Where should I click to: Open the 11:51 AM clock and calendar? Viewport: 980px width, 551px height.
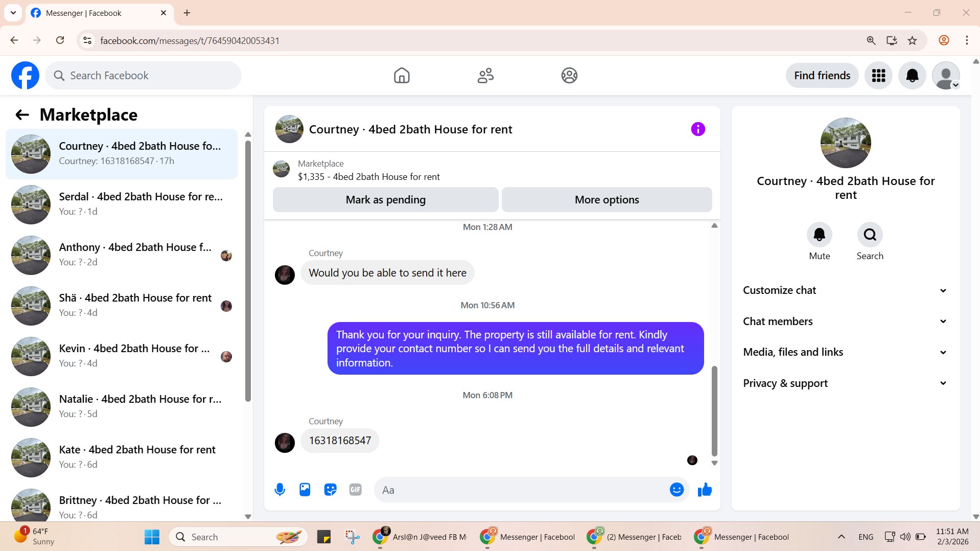pyautogui.click(x=952, y=537)
